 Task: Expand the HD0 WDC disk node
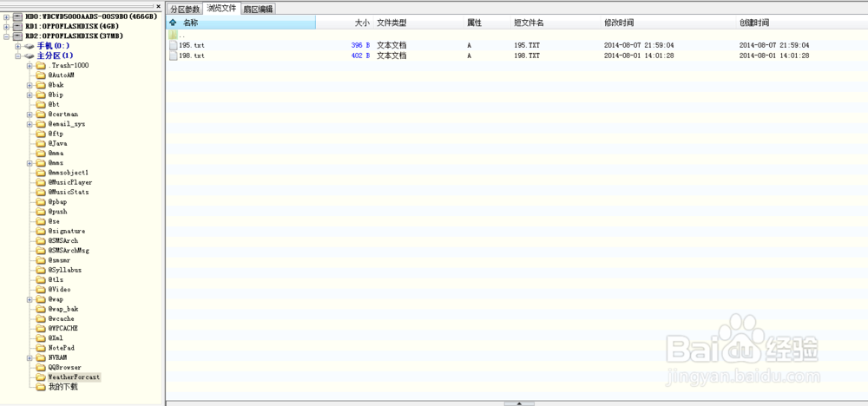tap(6, 16)
